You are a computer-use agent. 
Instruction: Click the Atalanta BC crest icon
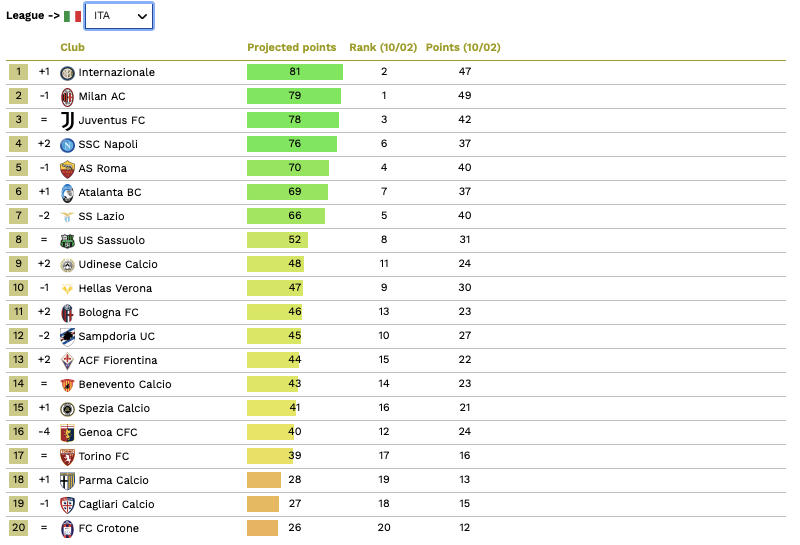(x=67, y=192)
